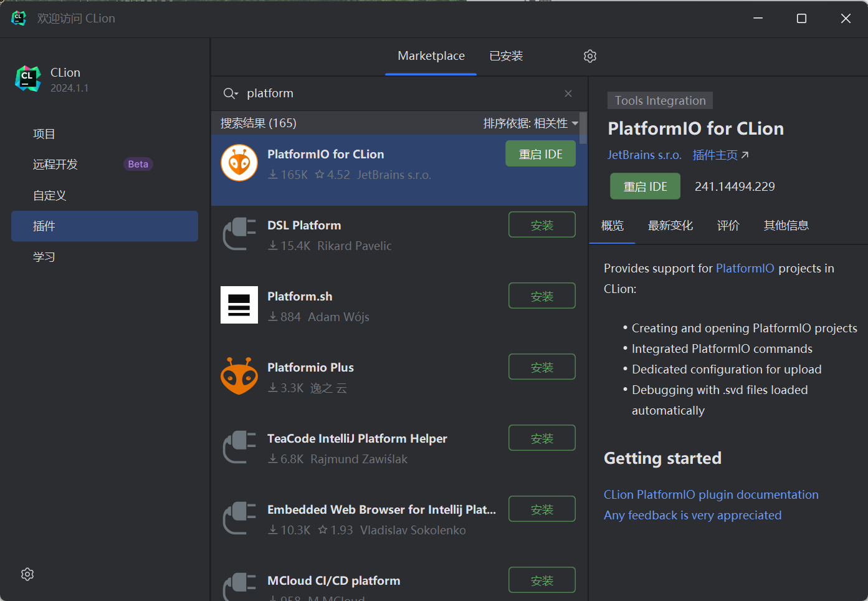Switch to the 已安装 tab

506,56
